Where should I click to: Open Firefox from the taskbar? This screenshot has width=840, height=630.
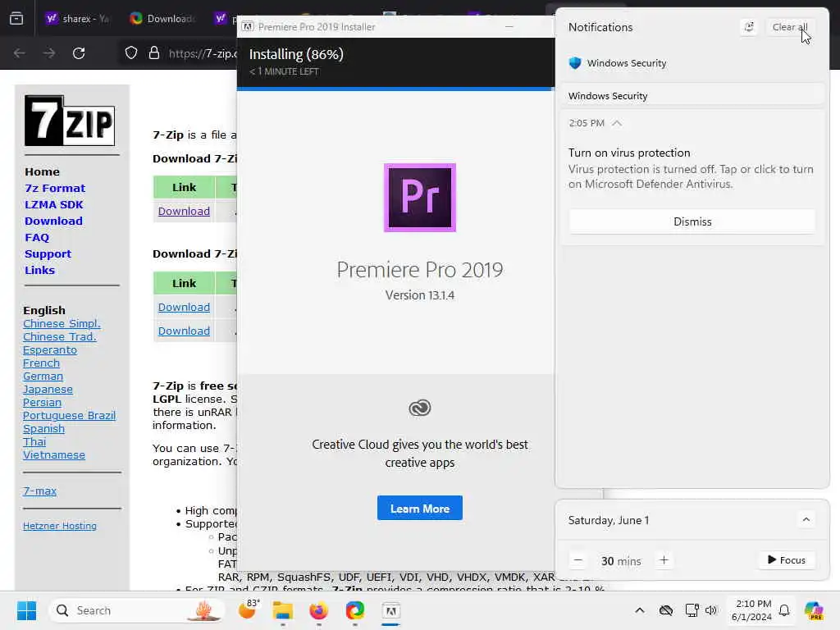point(319,610)
